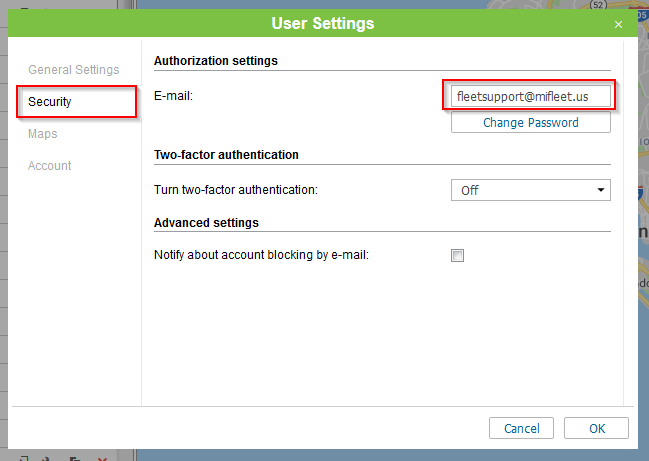Switch to the Maps tab
Screen dimensions: 649x461
click(42, 134)
